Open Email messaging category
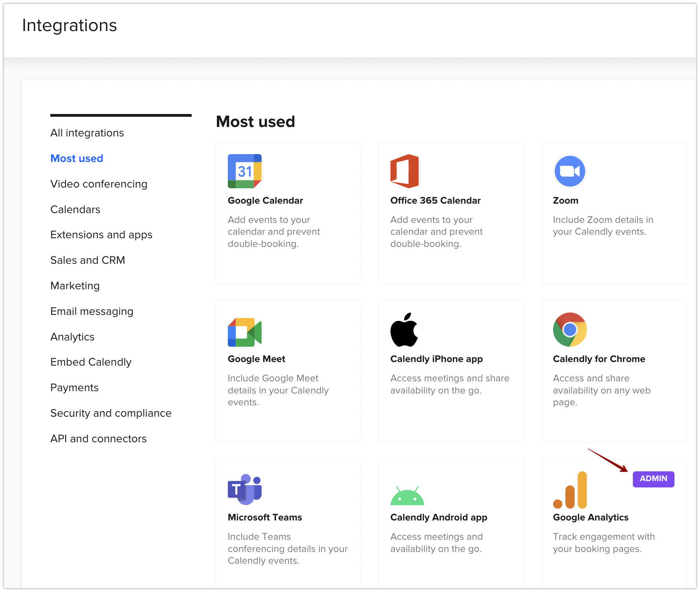700x592 pixels. pyautogui.click(x=92, y=311)
